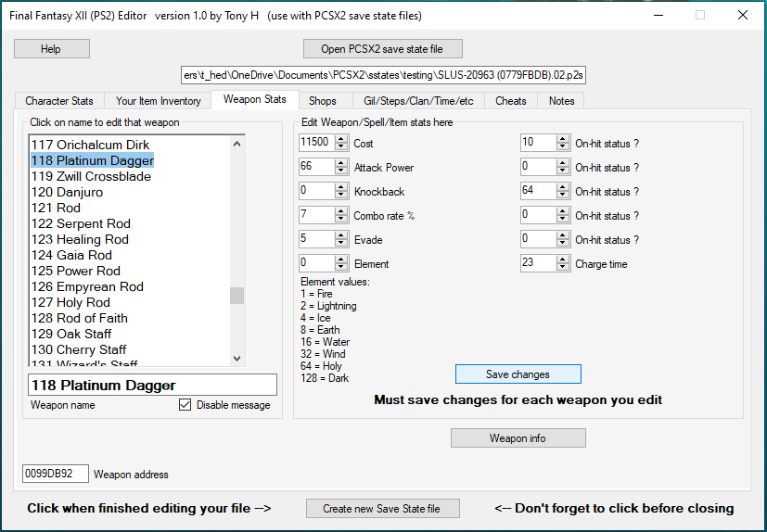The height and width of the screenshot is (532, 767).
Task: Increase the Charge time spinner
Action: coord(563,260)
